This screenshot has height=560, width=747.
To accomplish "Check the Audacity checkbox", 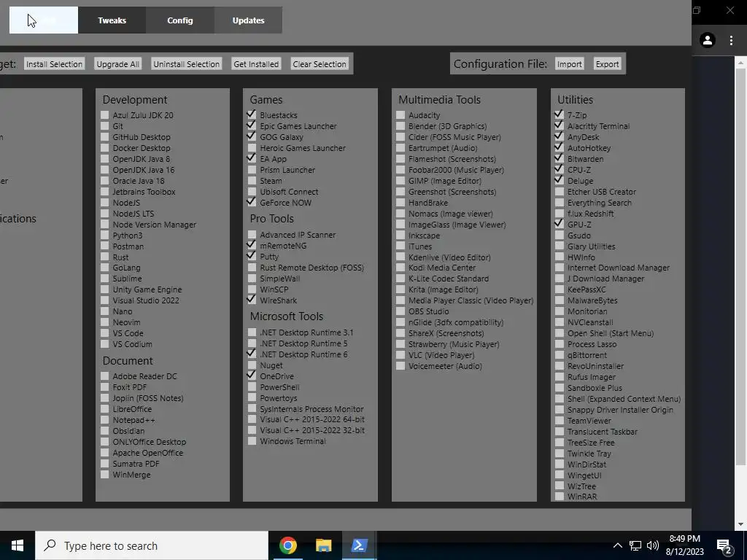I will pos(400,114).
